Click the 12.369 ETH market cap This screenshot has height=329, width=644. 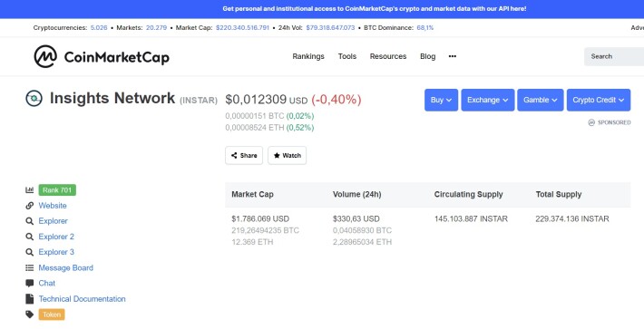pos(252,242)
